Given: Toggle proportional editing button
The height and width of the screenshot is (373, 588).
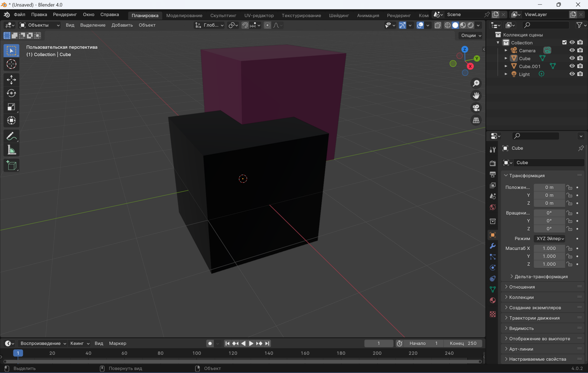Looking at the screenshot, I should click(267, 25).
